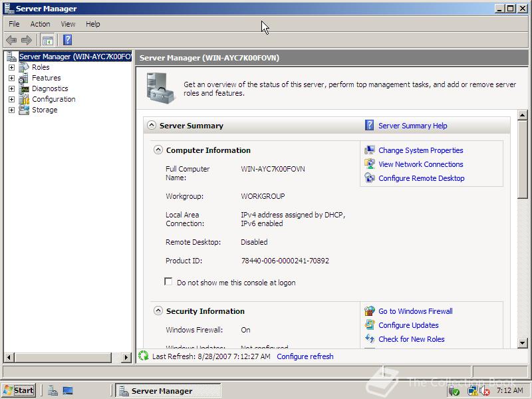This screenshot has height=399, width=532.
Task: Select the Roles icon in tree
Action: click(24, 67)
